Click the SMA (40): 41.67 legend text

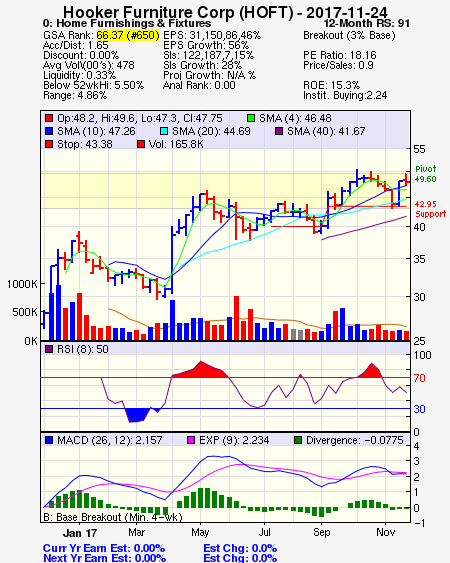pyautogui.click(x=326, y=131)
